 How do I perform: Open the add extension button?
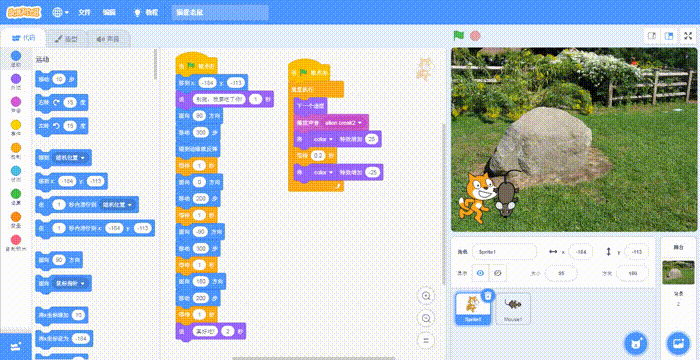click(x=16, y=347)
